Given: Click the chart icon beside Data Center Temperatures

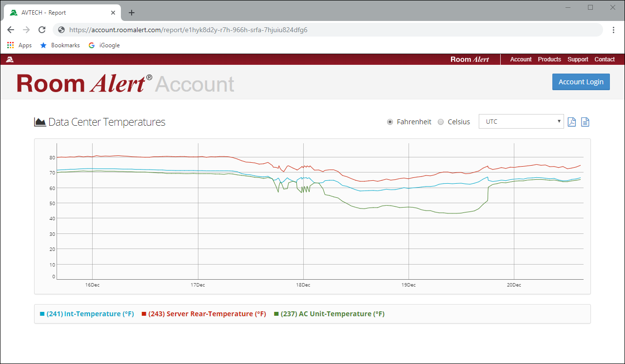Looking at the screenshot, I should [39, 122].
